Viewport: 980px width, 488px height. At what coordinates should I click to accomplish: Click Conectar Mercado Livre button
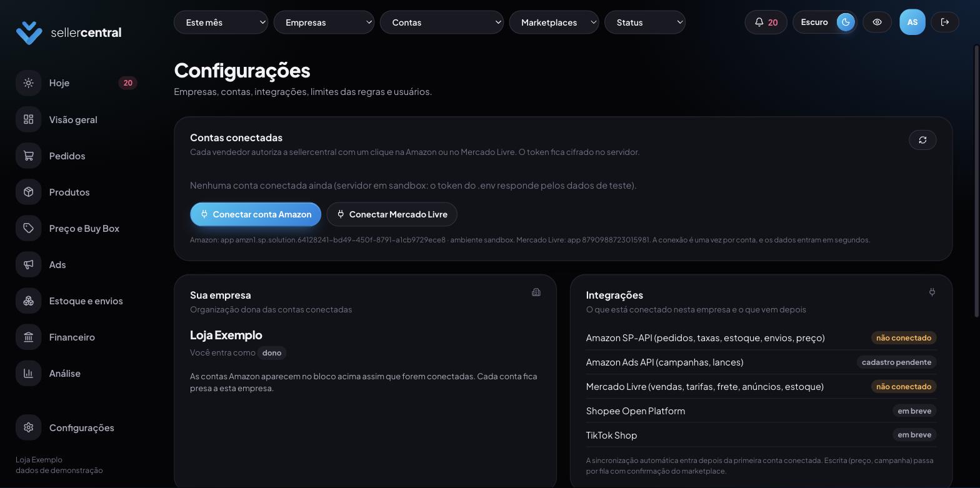(392, 214)
